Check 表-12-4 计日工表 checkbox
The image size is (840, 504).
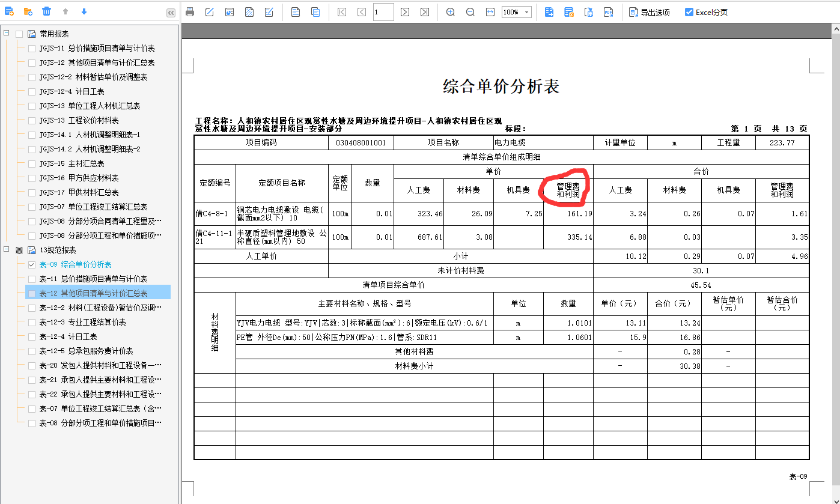32,337
